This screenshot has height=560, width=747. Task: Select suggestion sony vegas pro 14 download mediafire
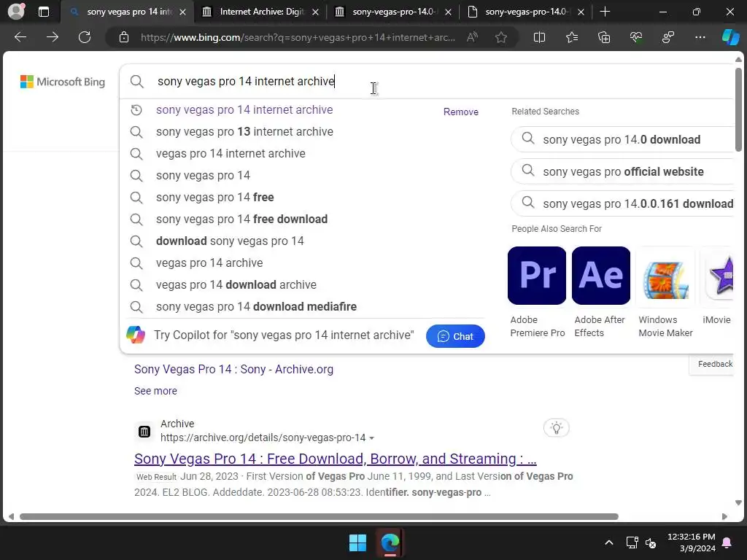pos(256,307)
